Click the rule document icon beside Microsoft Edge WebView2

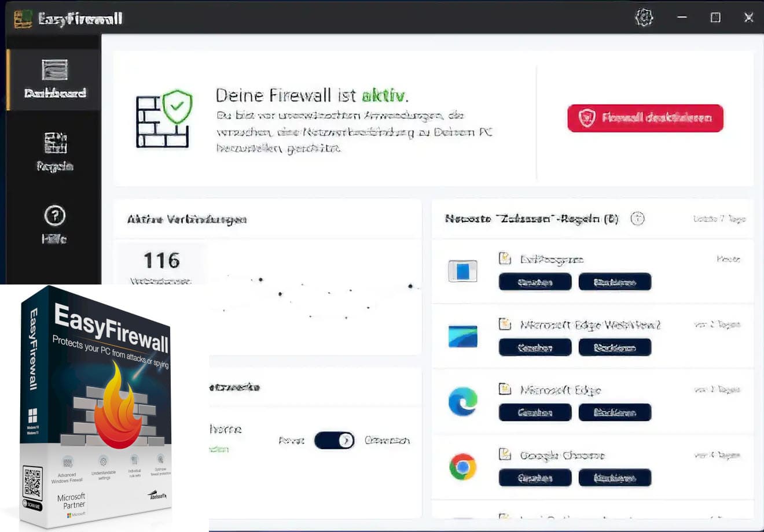click(505, 324)
